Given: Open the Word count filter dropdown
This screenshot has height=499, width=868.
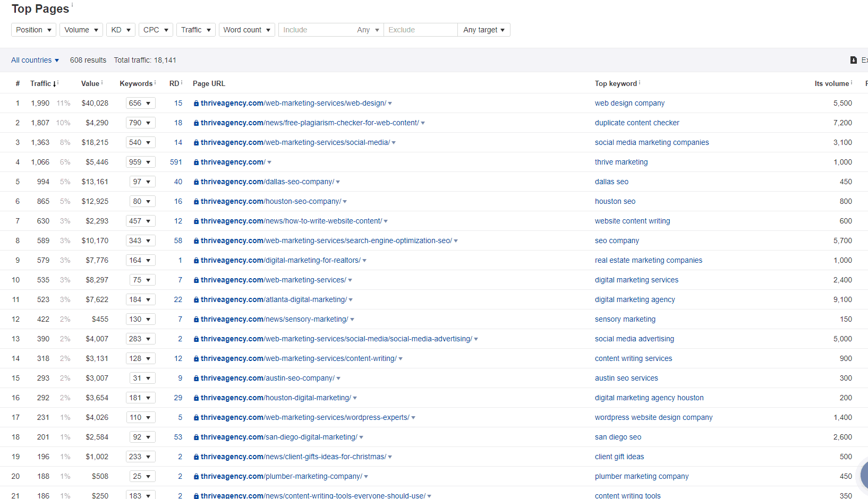Looking at the screenshot, I should pos(246,30).
